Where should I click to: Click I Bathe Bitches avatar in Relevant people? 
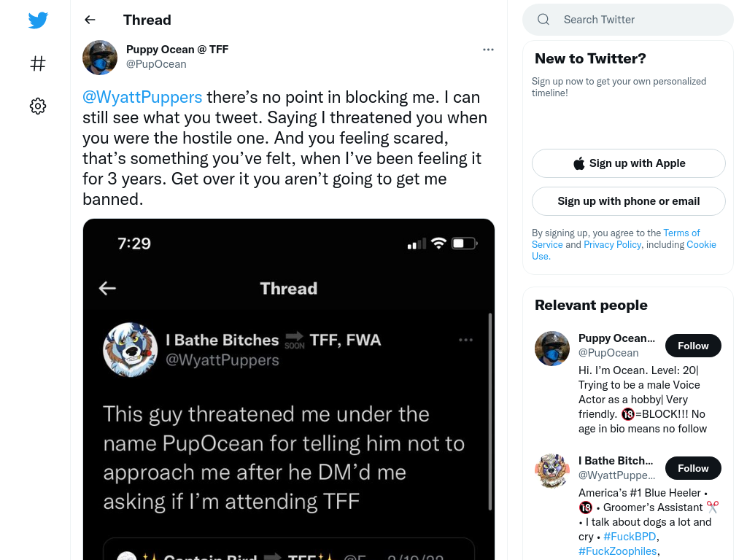[552, 470]
